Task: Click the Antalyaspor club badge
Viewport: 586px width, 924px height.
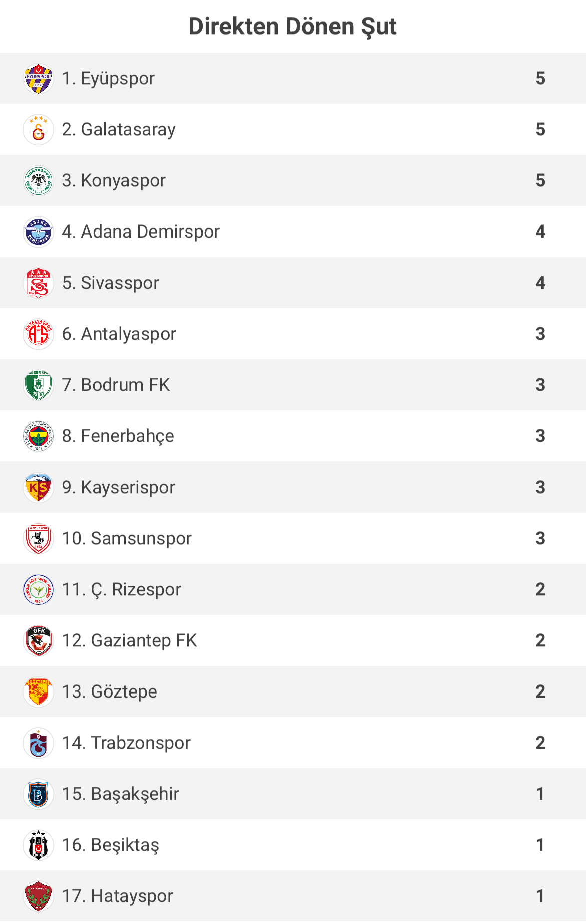Action: pyautogui.click(x=38, y=334)
